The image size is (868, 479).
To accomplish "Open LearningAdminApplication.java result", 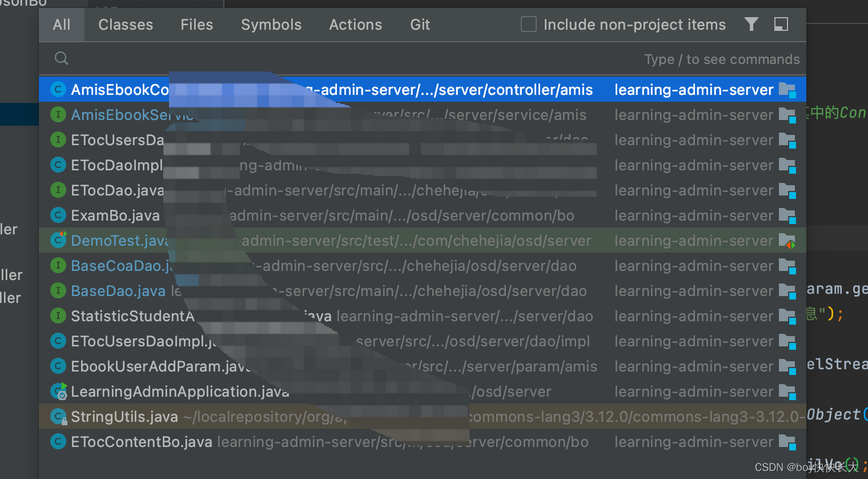I will pos(423,392).
